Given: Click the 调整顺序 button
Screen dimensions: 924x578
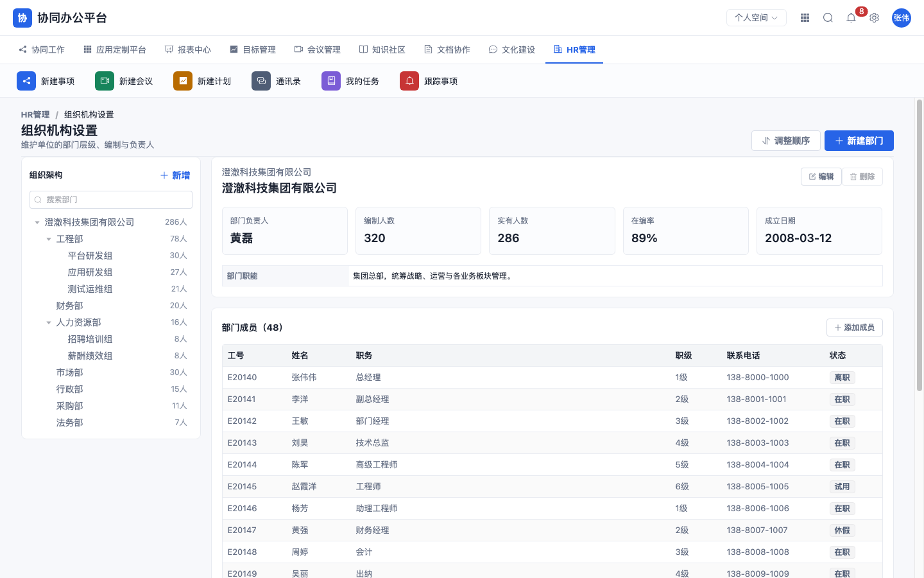Looking at the screenshot, I should [786, 141].
